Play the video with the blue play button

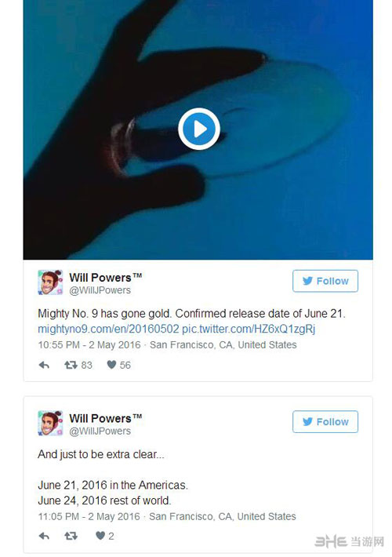(x=199, y=129)
